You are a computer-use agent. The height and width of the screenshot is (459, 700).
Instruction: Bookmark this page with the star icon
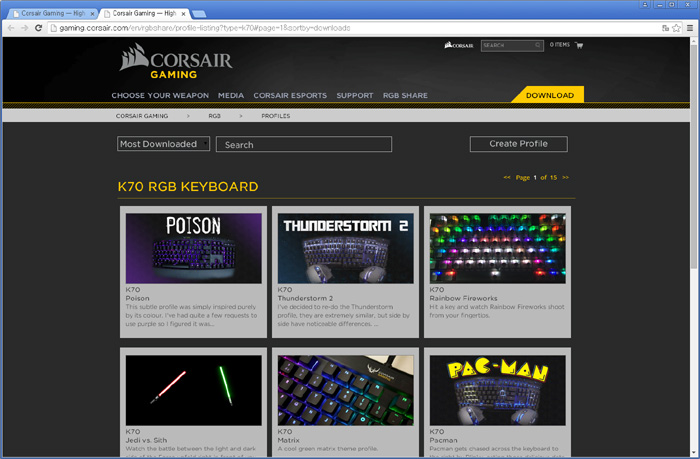(x=676, y=28)
